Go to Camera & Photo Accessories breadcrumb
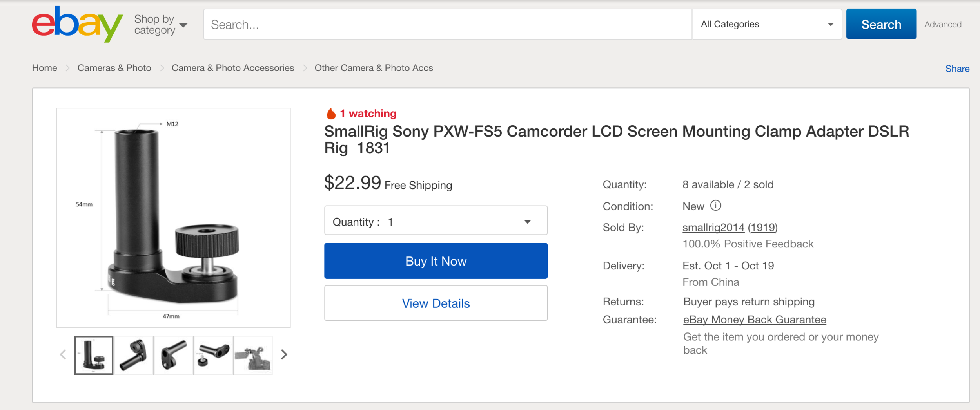Viewport: 980px width, 410px height. [233, 68]
